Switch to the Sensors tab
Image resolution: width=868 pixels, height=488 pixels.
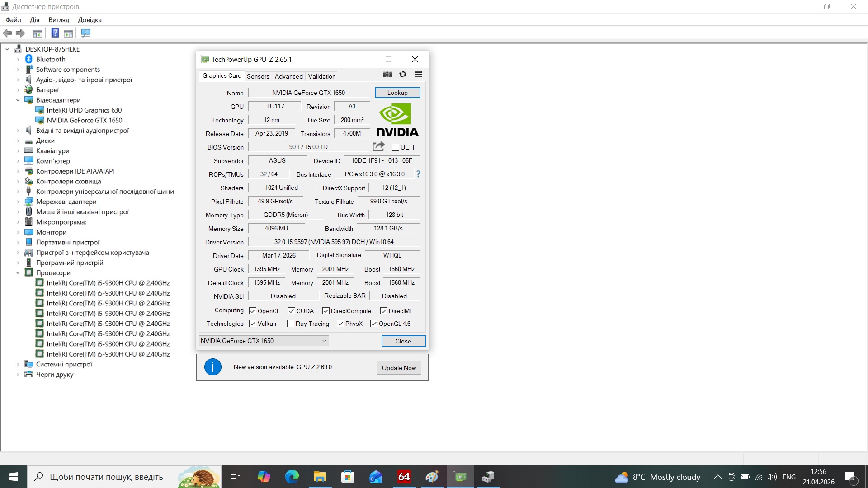(258, 76)
